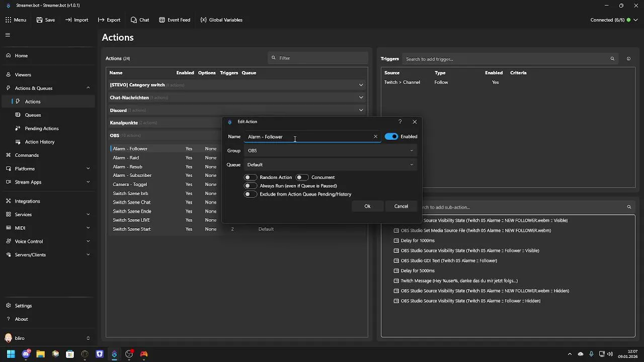The height and width of the screenshot is (362, 644).
Task: Go to Home in the sidebar
Action: (x=47, y=56)
